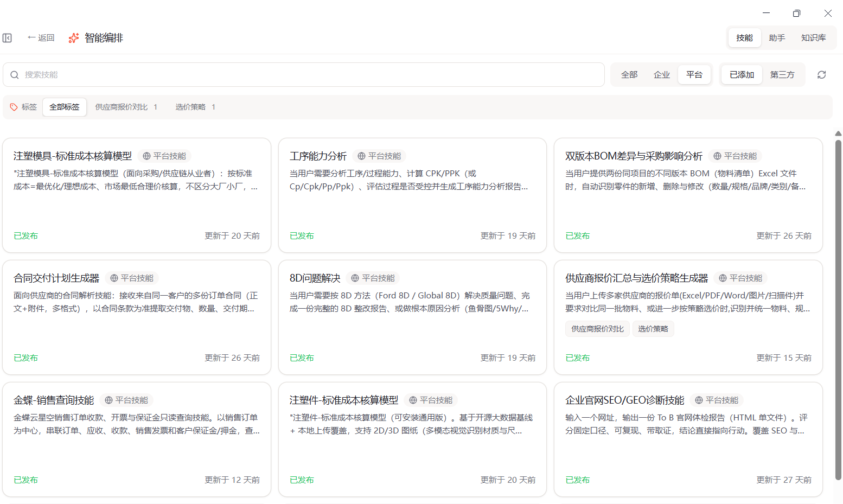Select the 平台 scope filter

694,75
